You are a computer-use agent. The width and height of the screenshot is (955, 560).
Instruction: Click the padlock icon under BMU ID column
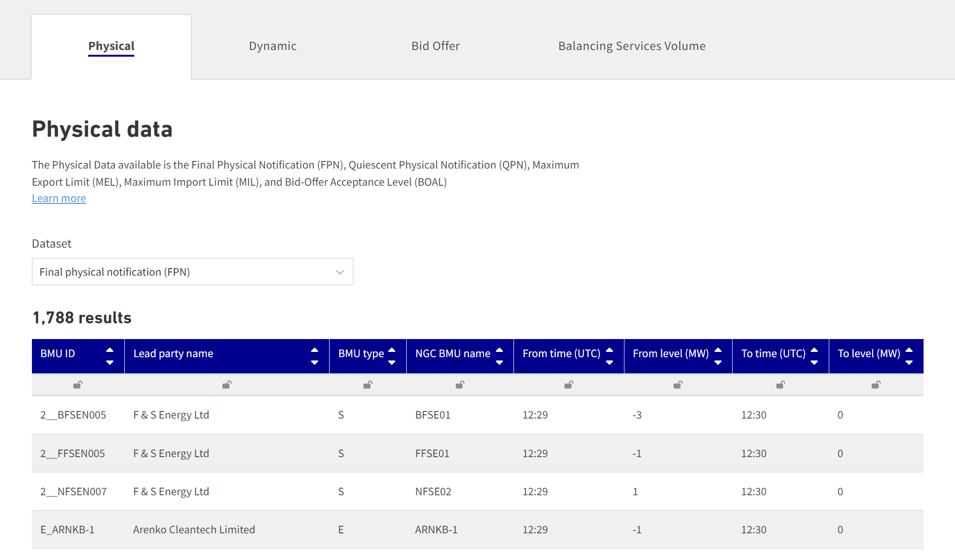(78, 384)
